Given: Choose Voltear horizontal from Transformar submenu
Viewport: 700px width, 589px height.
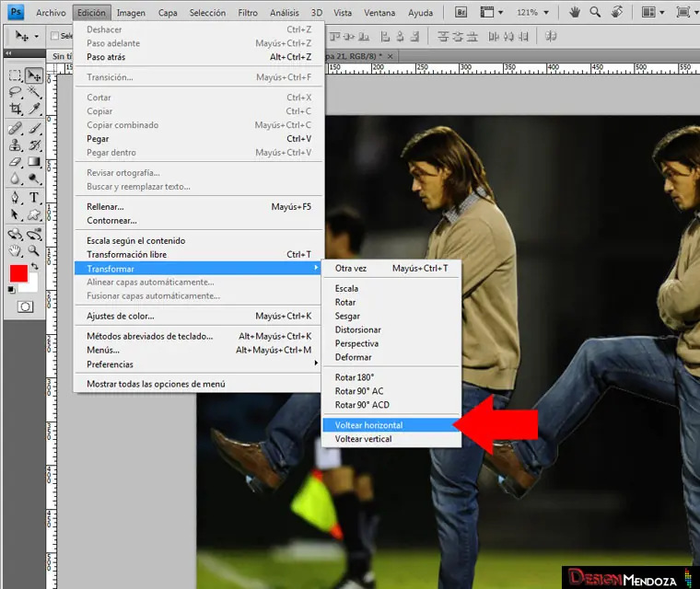Looking at the screenshot, I should coord(391,425).
